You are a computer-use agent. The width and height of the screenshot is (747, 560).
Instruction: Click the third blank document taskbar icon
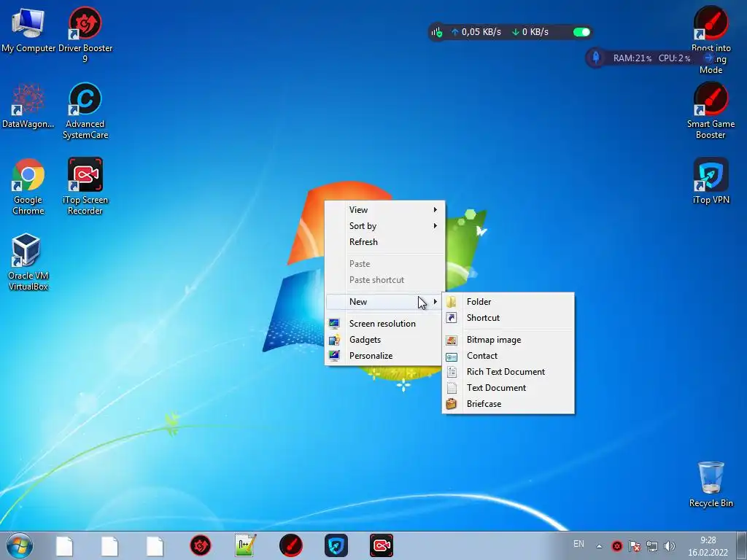(155, 545)
